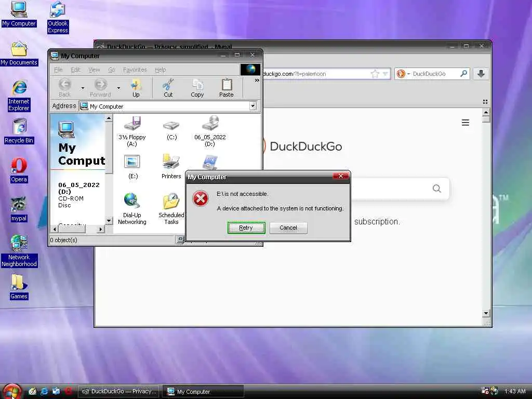
Task: Open the Recycle Bin desktop icon
Action: (19, 131)
